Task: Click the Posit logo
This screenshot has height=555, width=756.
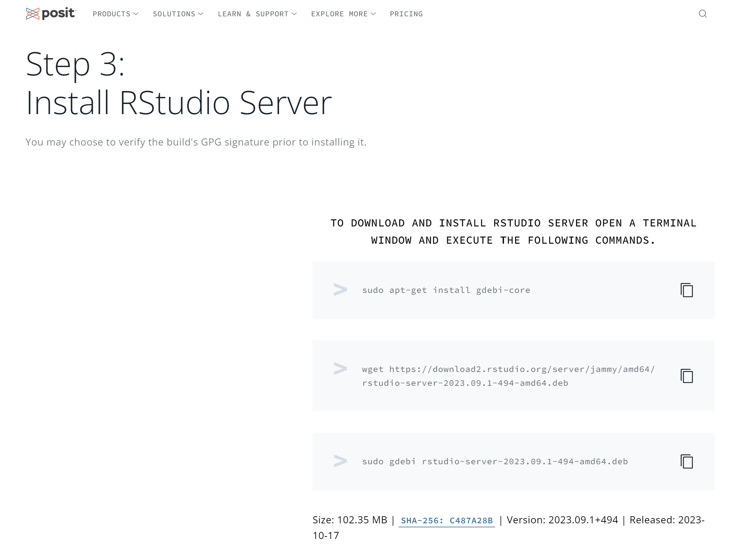Action: coord(51,14)
